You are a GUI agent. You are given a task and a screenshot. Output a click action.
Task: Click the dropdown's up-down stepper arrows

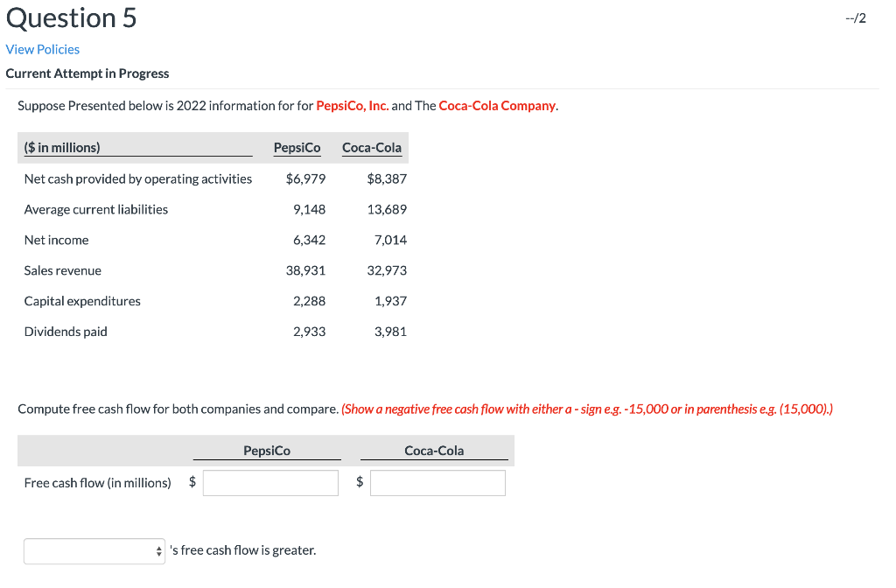[158, 550]
